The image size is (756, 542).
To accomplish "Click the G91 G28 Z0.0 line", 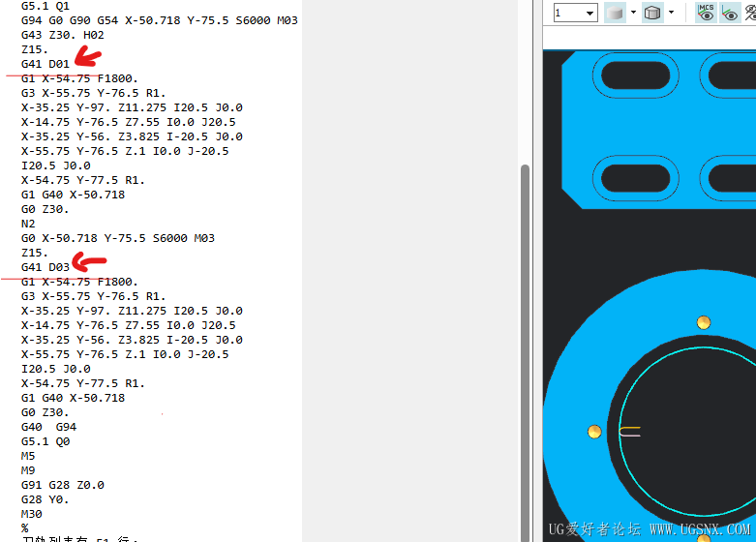I will click(x=62, y=485).
